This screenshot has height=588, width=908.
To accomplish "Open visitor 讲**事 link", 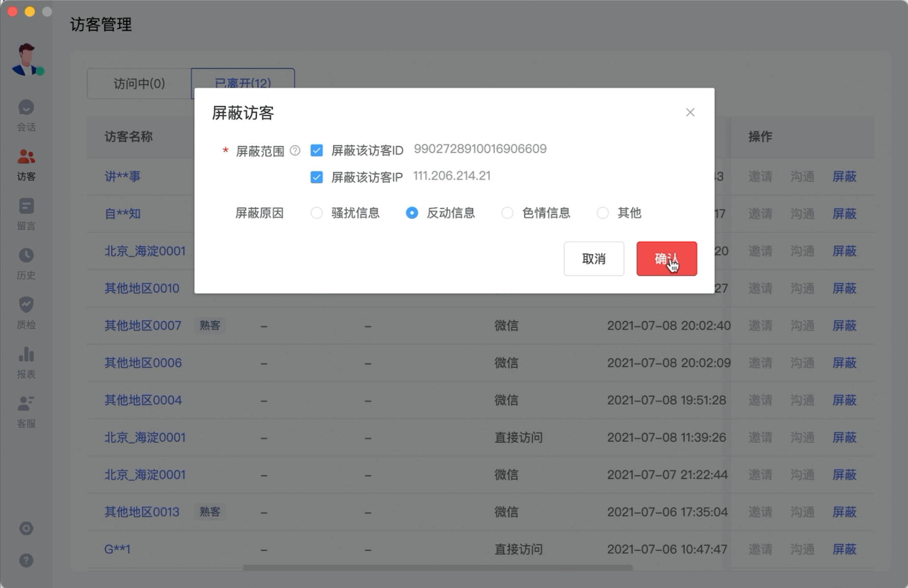I will (x=122, y=176).
